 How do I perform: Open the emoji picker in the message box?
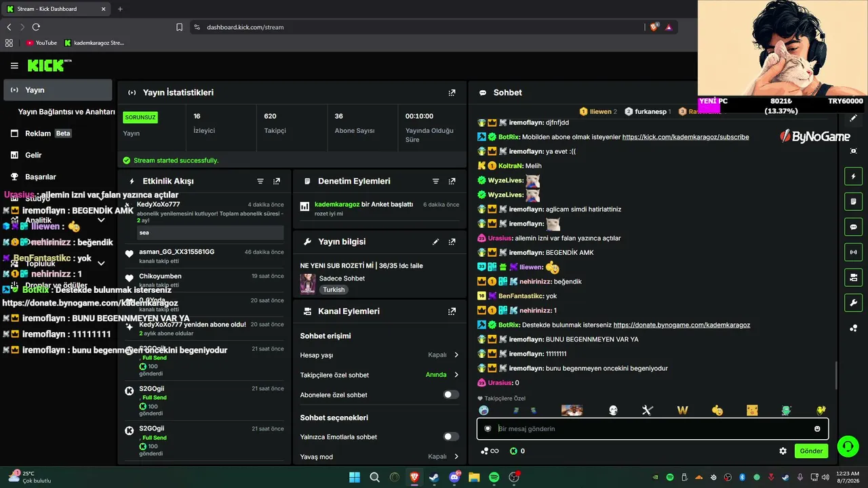tap(817, 428)
